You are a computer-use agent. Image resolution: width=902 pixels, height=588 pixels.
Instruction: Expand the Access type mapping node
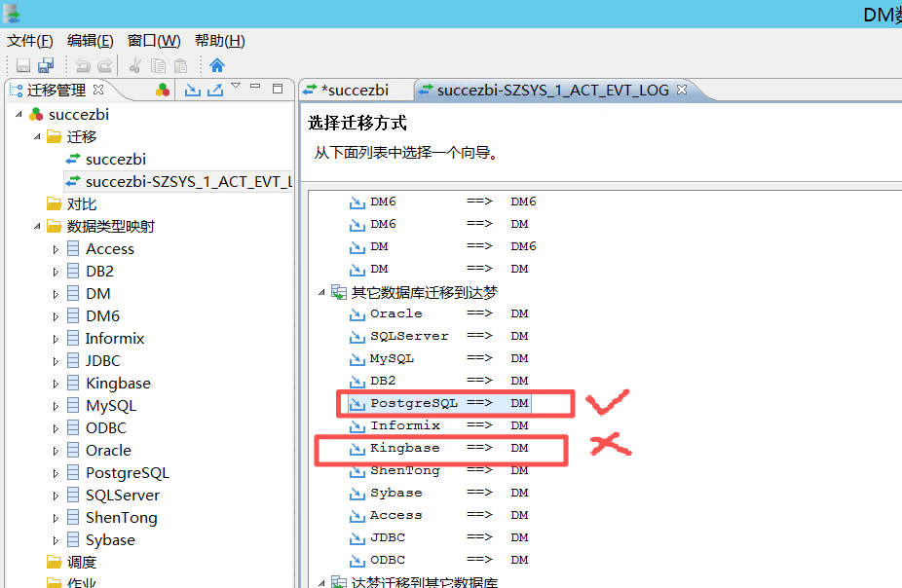[x=56, y=249]
